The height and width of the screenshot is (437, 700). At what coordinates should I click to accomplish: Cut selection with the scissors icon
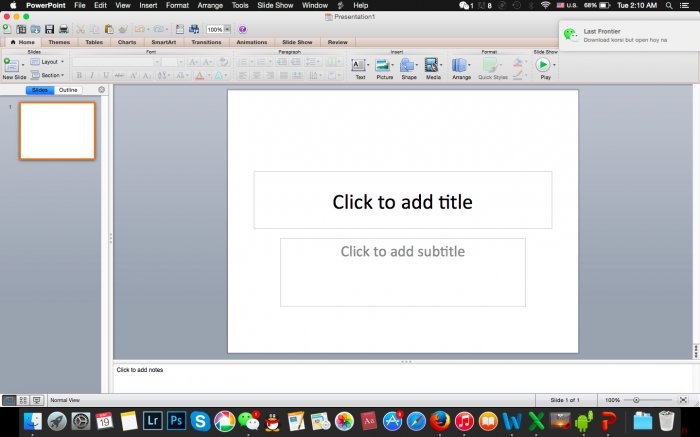[x=80, y=29]
